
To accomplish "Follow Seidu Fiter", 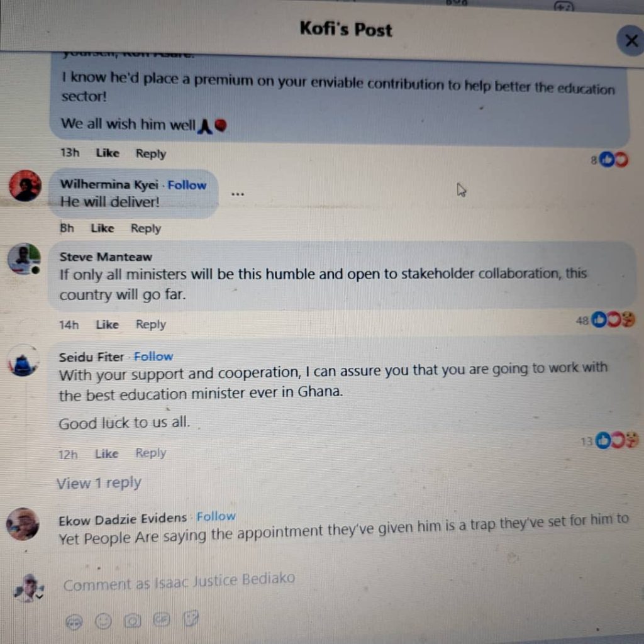I will (153, 357).
